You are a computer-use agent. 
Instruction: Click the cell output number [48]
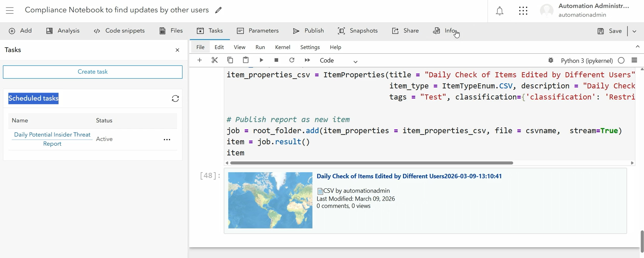point(210,176)
